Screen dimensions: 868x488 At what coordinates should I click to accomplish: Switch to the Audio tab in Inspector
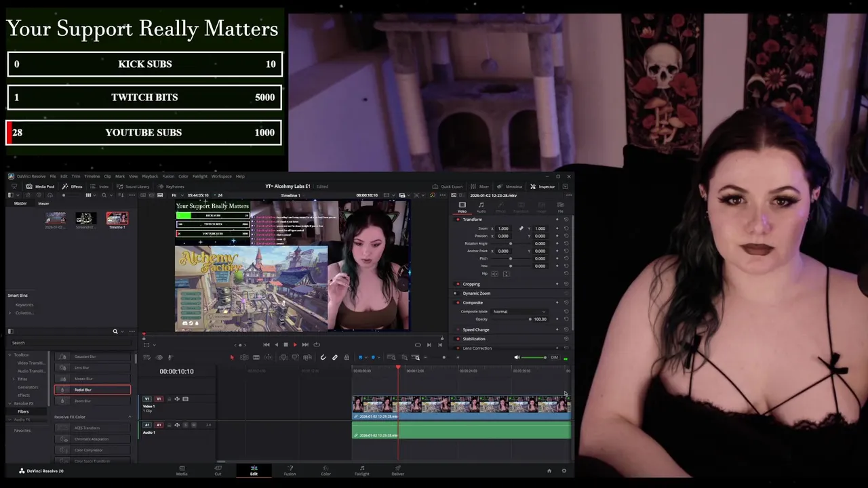tap(481, 207)
